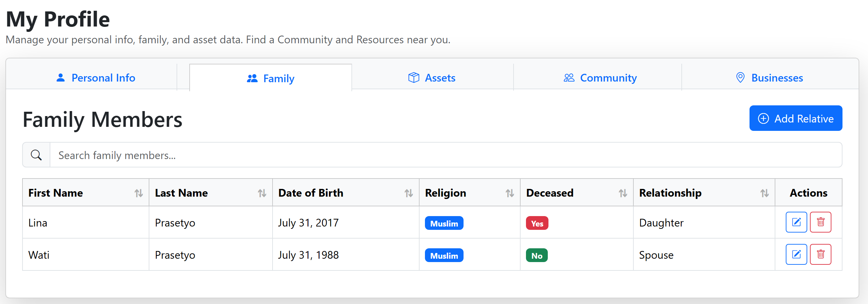This screenshot has width=868, height=304.
Task: Edit Lina Prasetyo's family record
Action: 796,222
